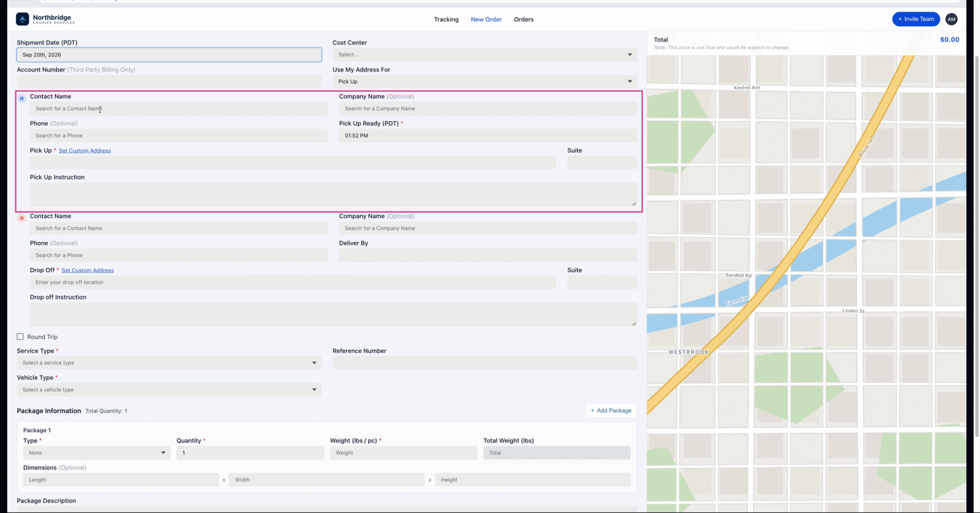Click the Deliver By field
980x513 pixels.
coord(488,255)
